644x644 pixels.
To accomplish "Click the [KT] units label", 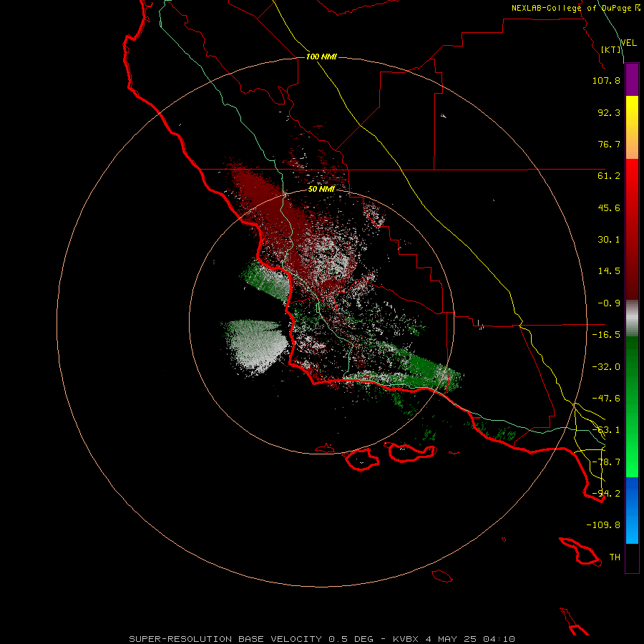I will tap(611, 49).
